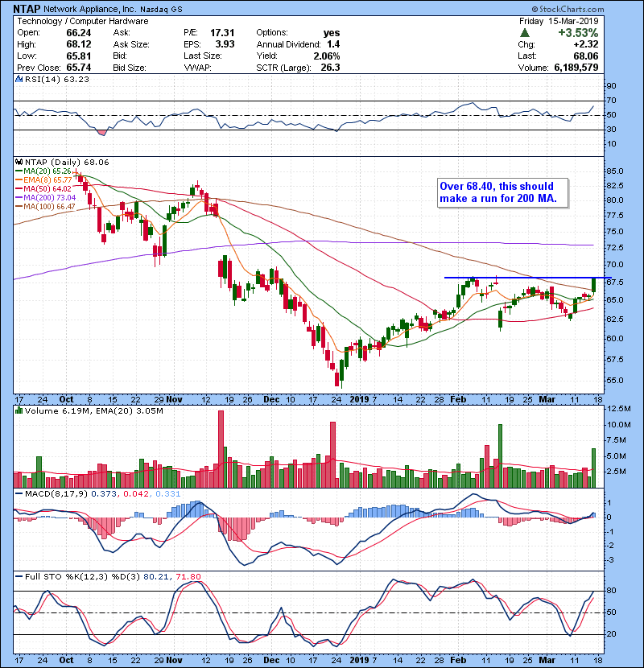Screen dimensions: 644x668
Task: Click the MACD(8,17,9) indicator label
Action: click(56, 494)
